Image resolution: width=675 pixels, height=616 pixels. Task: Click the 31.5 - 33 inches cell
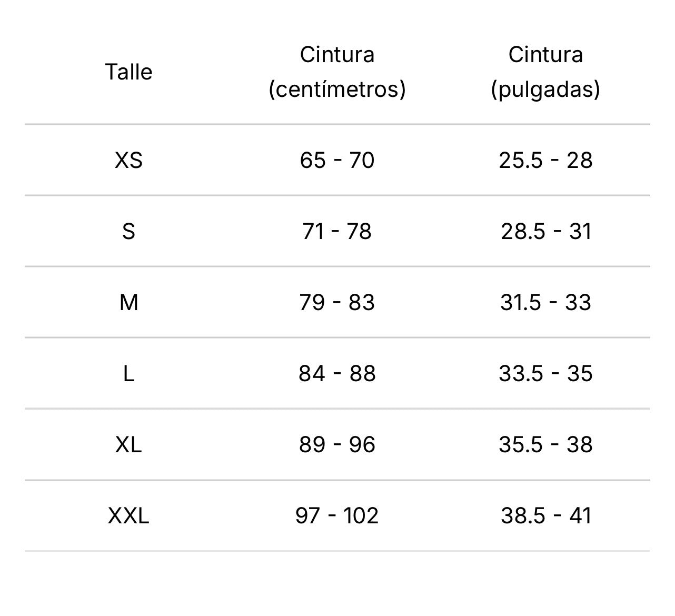(545, 302)
